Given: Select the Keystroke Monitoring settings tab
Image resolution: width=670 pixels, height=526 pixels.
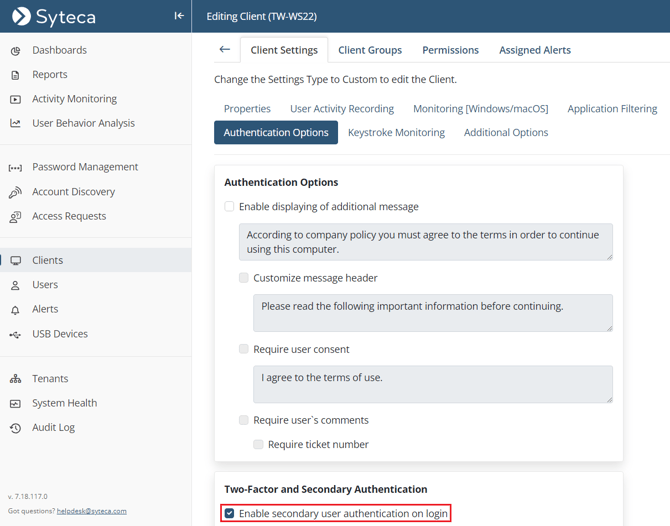Looking at the screenshot, I should point(396,133).
